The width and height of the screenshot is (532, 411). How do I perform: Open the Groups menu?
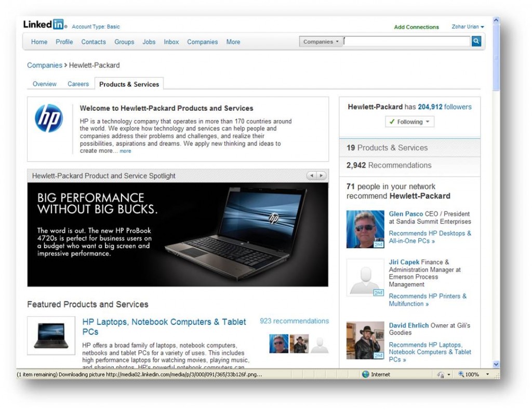click(124, 42)
